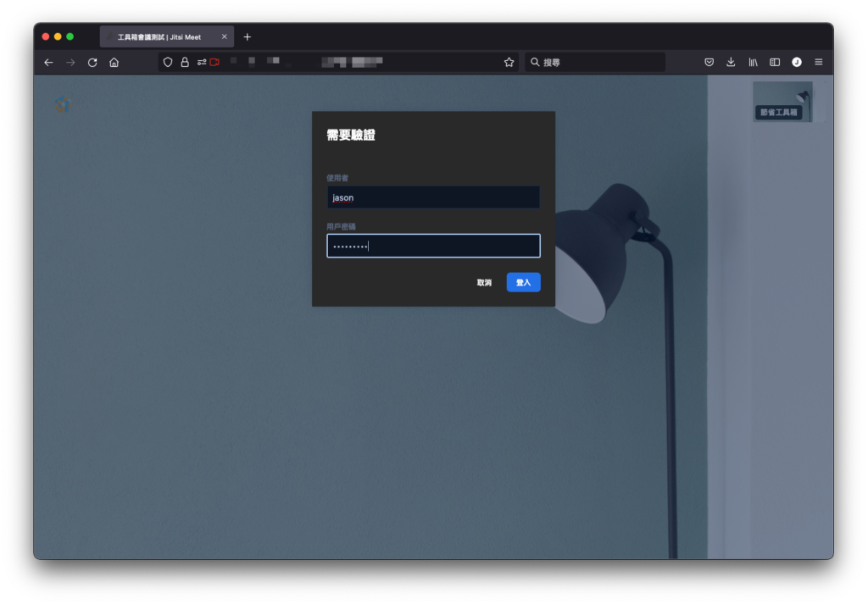Click the Jitsi logo in the page corner
Screen dimensions: 868x604
(63, 104)
